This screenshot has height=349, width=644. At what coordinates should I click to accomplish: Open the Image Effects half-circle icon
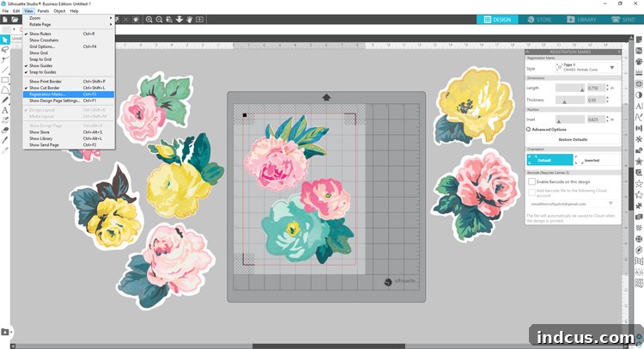[639, 95]
